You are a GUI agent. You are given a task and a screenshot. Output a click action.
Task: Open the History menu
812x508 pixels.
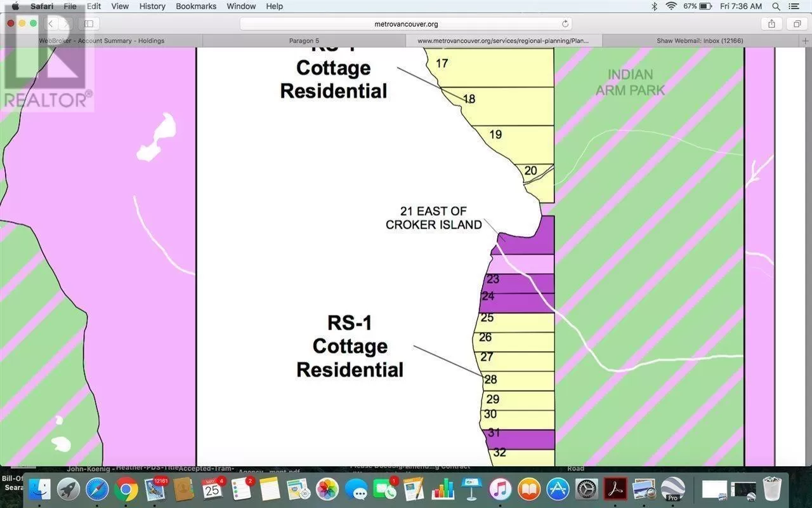tap(152, 6)
